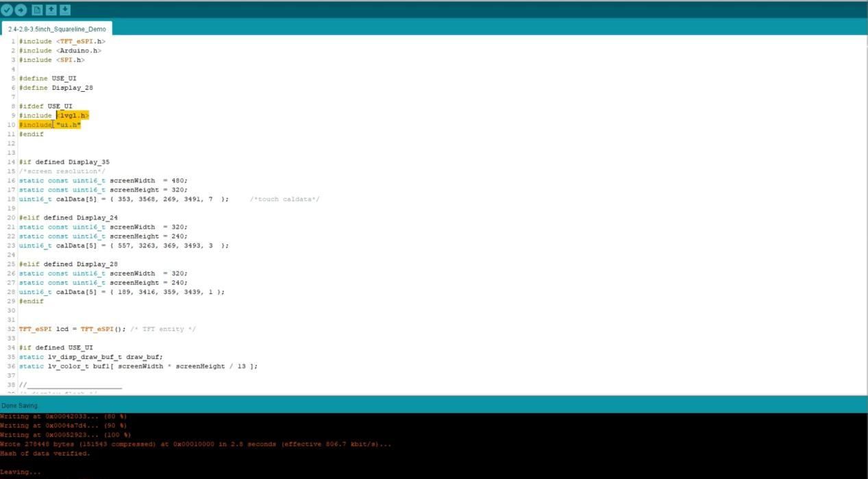The image size is (868, 479).
Task: Click the #define USE_UI line
Action: coord(43,77)
